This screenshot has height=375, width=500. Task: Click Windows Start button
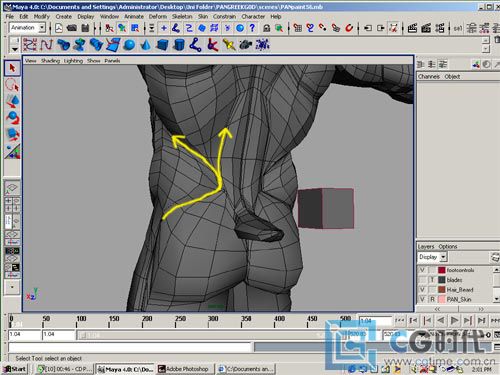(x=15, y=369)
